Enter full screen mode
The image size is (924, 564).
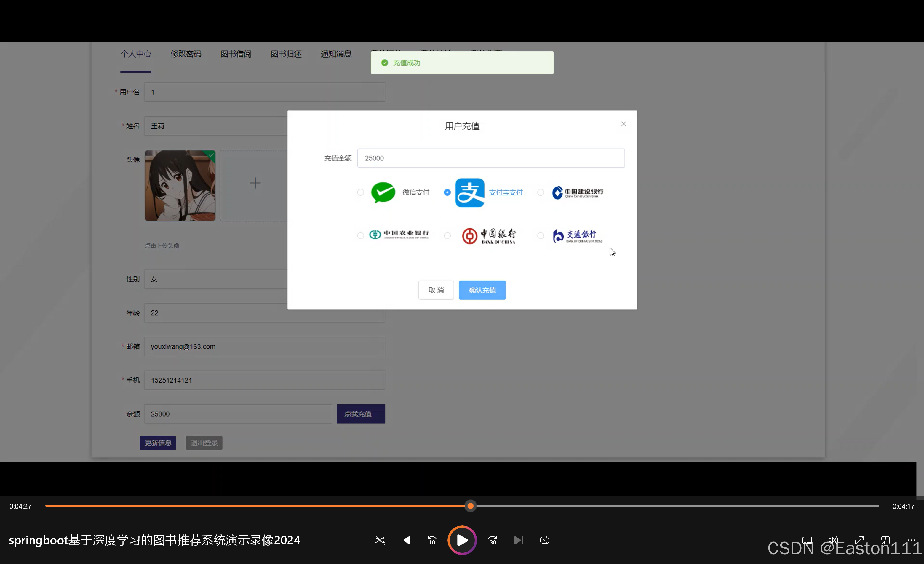[859, 540]
